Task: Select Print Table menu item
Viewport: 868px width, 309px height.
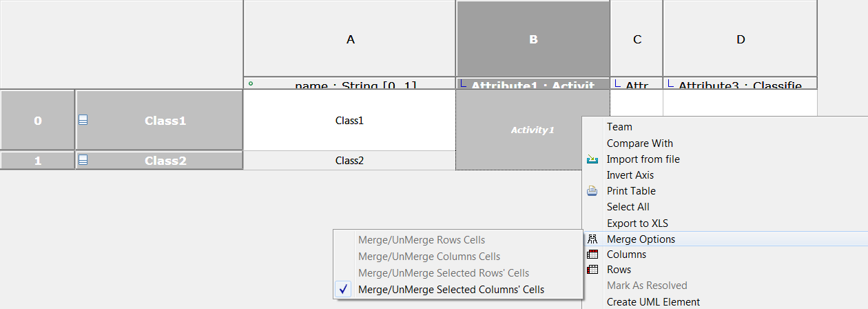Action: pyautogui.click(x=725, y=191)
